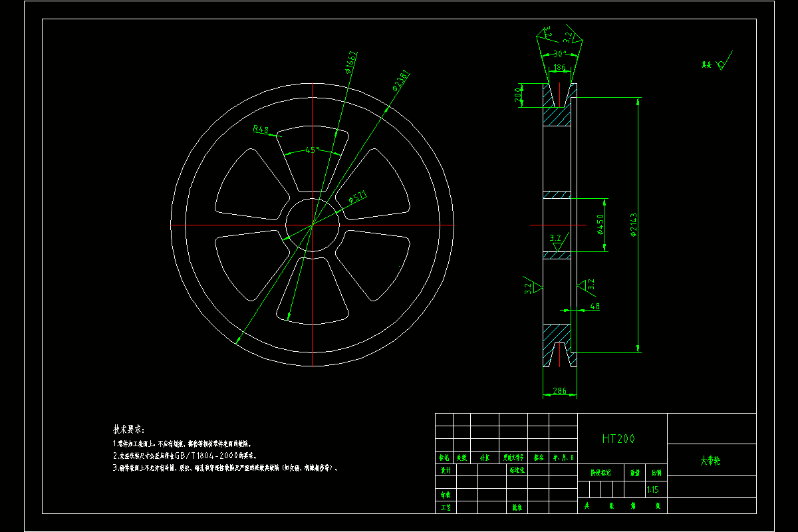Screen dimensions: 798x532
Task: Select the ø450 bore diameter text
Action: pyautogui.click(x=600, y=225)
